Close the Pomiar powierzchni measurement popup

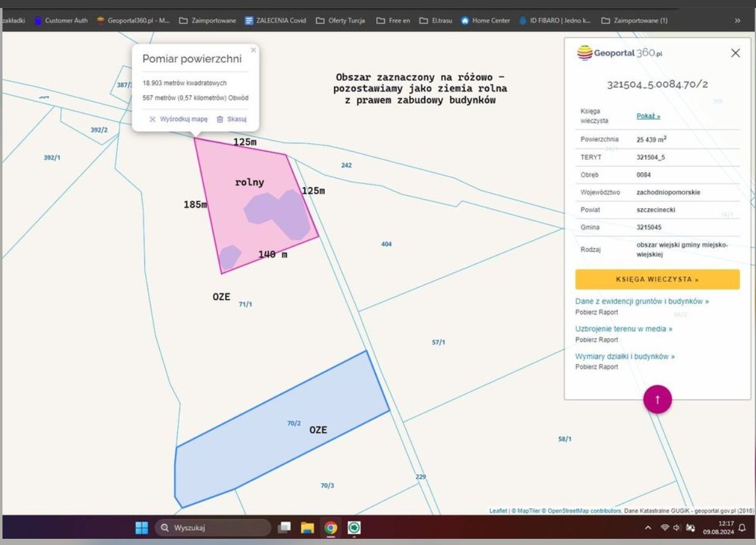tap(253, 50)
